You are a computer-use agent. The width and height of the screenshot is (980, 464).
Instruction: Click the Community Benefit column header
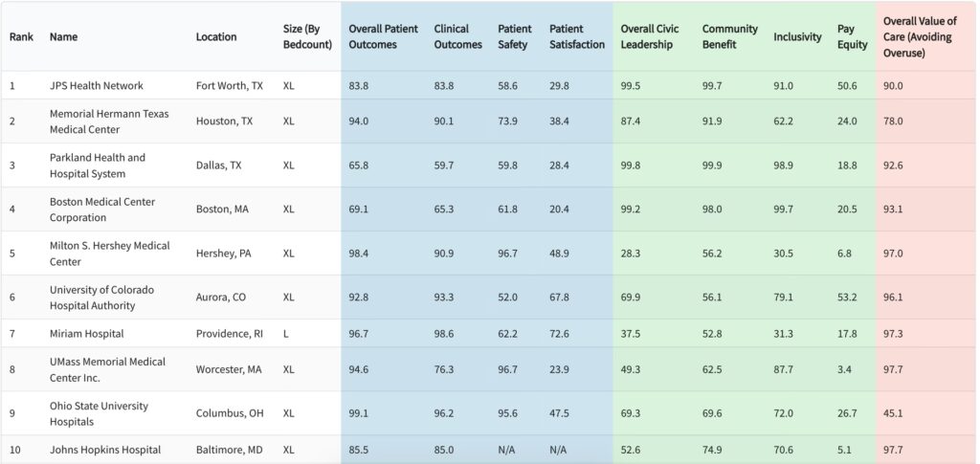click(x=729, y=36)
